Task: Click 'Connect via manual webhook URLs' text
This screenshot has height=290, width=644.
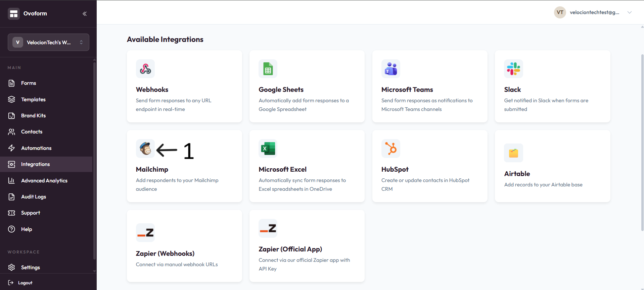Action: 177,265
